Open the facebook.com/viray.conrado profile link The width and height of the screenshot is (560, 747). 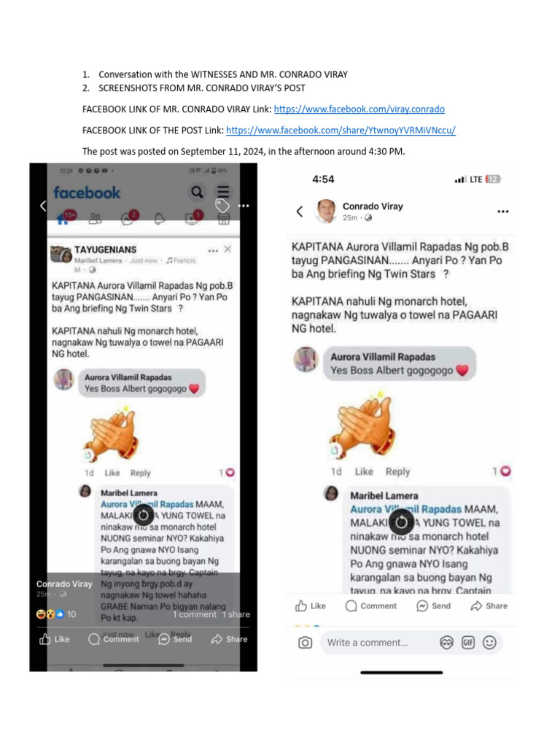[x=359, y=109]
